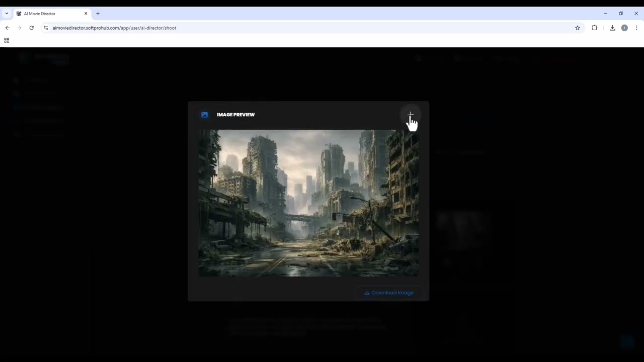The width and height of the screenshot is (644, 362).
Task: Show the browser downloads panel
Action: (x=612, y=28)
